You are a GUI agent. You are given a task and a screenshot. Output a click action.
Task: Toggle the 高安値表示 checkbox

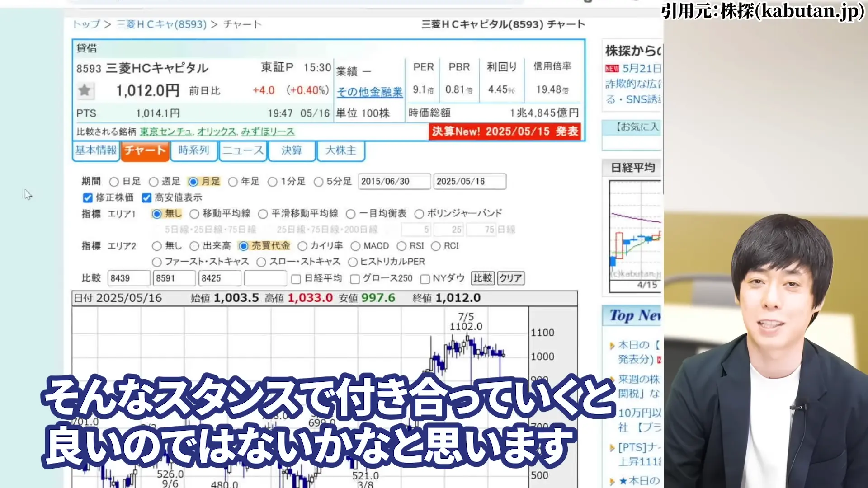[x=146, y=198]
